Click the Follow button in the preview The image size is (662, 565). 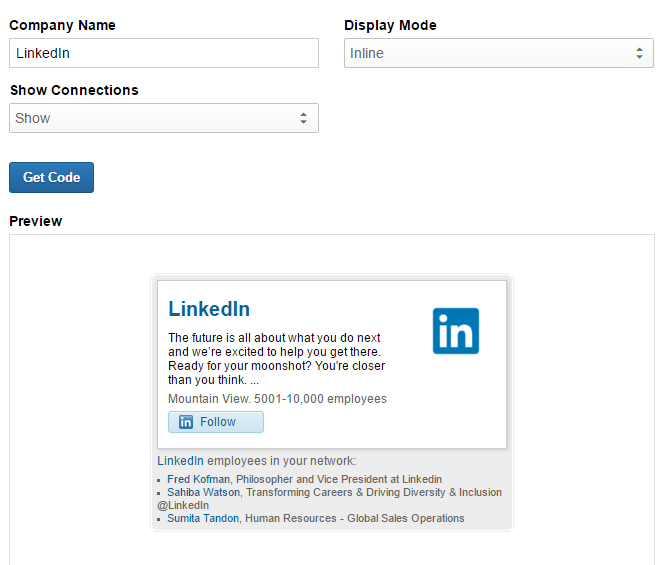pos(216,422)
